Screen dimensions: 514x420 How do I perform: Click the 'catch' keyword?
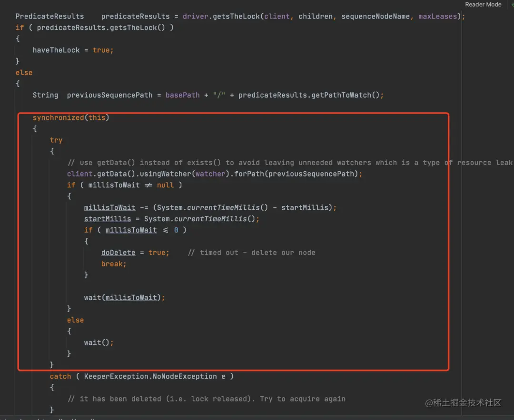point(60,376)
